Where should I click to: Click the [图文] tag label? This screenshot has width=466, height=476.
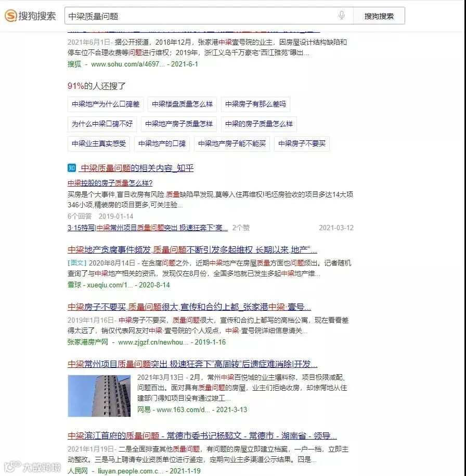pyautogui.click(x=77, y=263)
